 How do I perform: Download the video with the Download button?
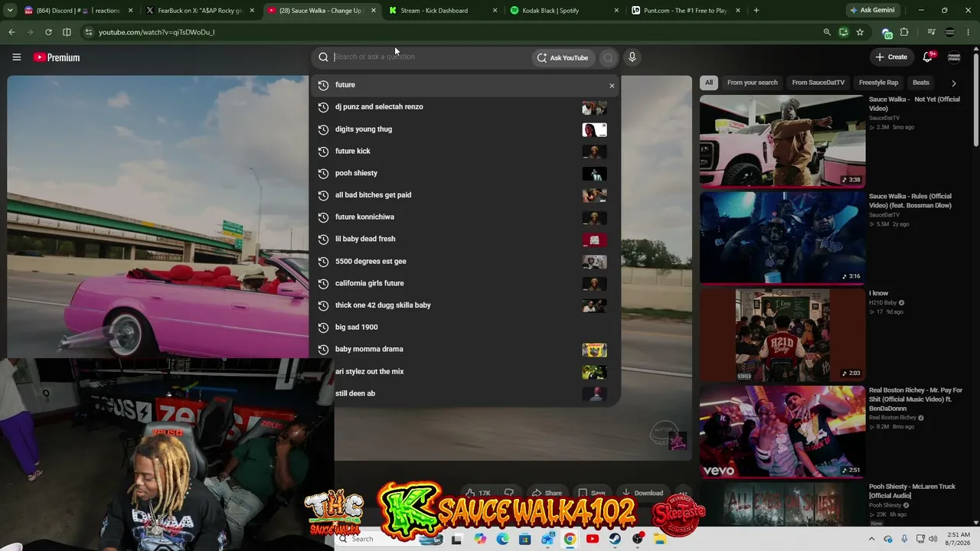(x=642, y=494)
